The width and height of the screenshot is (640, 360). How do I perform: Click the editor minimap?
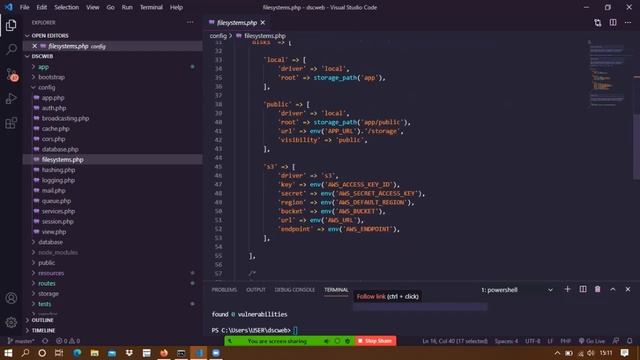[x=607, y=73]
